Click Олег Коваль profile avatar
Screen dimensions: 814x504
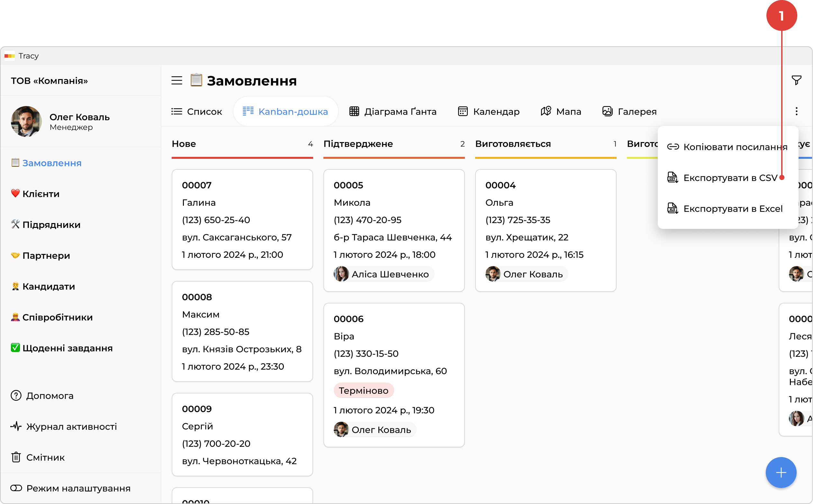[x=26, y=121]
